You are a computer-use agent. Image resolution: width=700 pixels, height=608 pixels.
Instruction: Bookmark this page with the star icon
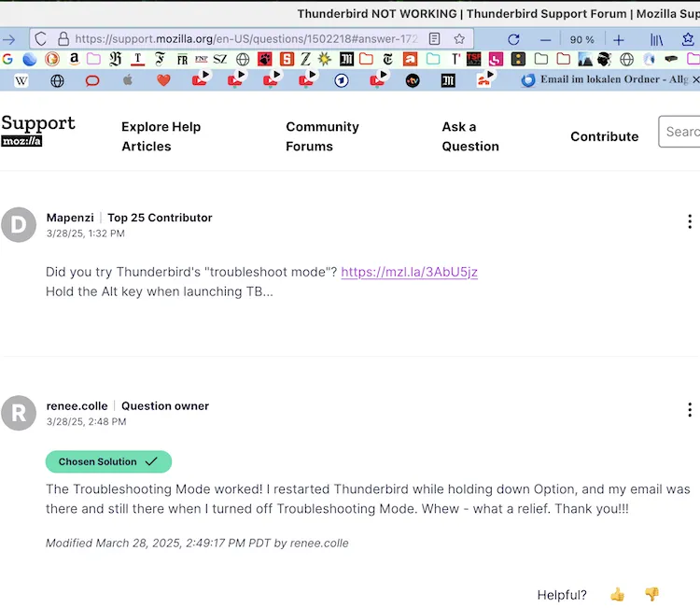click(459, 39)
